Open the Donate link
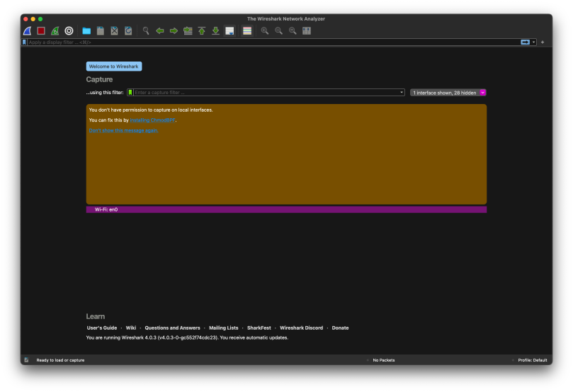The image size is (573, 392). (x=340, y=328)
